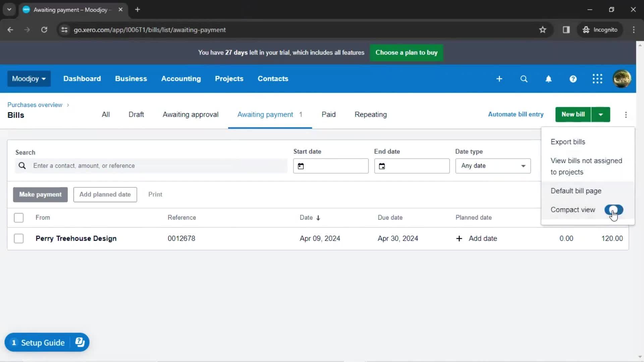Click the 120.00 amount cell
Image resolution: width=644 pixels, height=362 pixels.
pyautogui.click(x=612, y=239)
